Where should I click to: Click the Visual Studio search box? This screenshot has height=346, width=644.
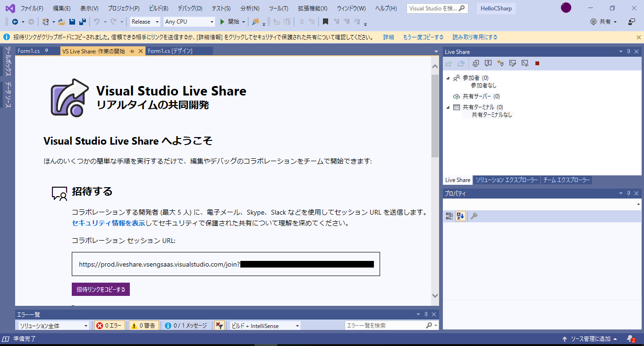[x=437, y=9]
